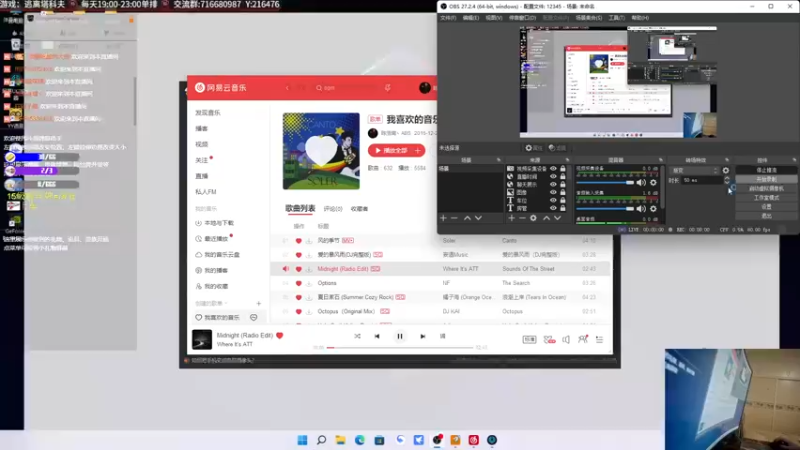The height and width of the screenshot is (450, 800).
Task: Adjust second mixer channel volume slider in OBS
Action: (x=605, y=208)
